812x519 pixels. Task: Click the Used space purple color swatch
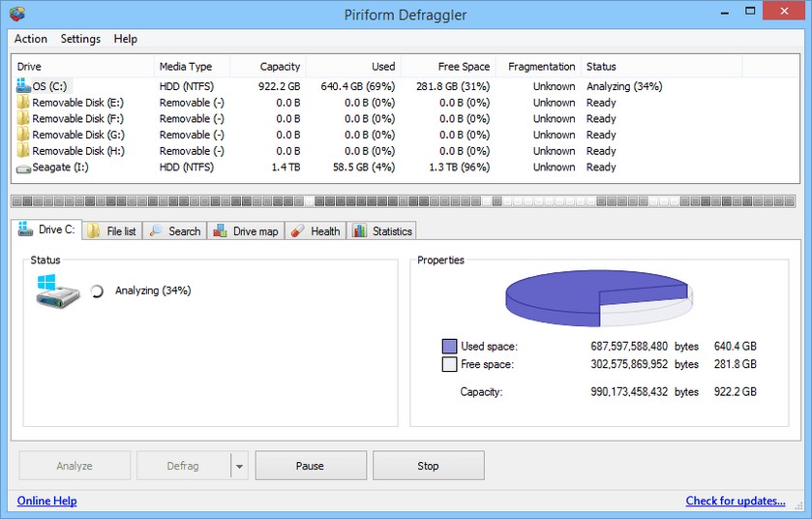point(449,346)
